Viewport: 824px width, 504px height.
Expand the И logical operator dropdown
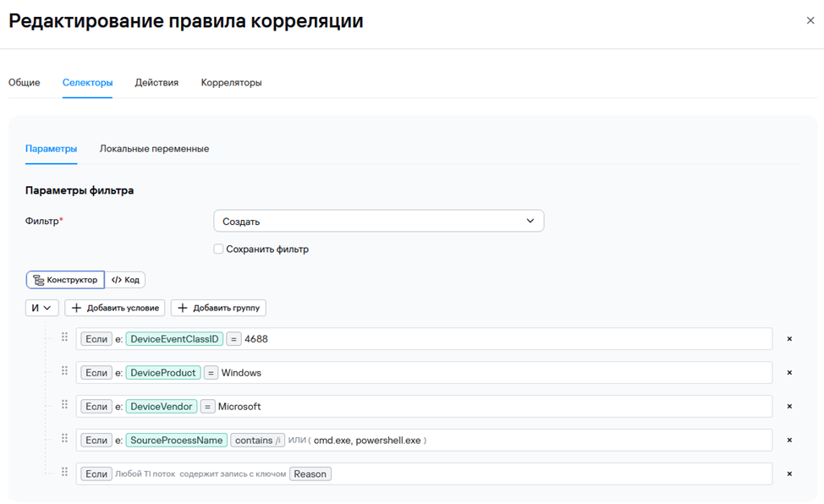41,309
